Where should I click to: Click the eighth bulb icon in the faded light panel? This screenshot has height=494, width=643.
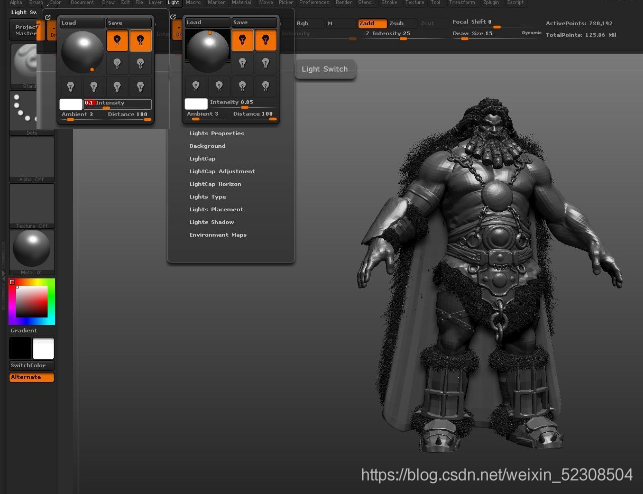pos(141,87)
